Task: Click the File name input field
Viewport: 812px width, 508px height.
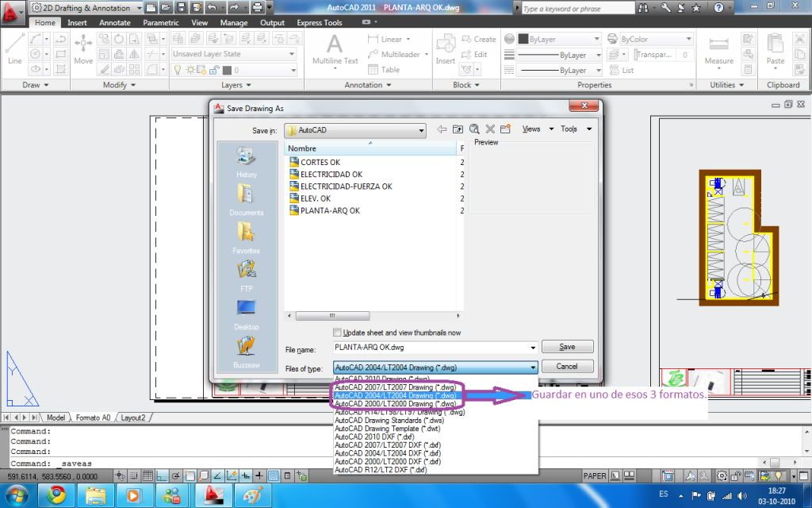Action: point(431,348)
